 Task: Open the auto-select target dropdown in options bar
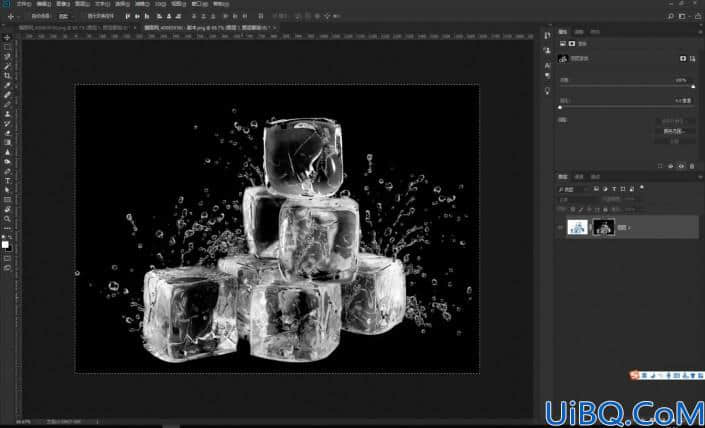pyautogui.click(x=66, y=16)
